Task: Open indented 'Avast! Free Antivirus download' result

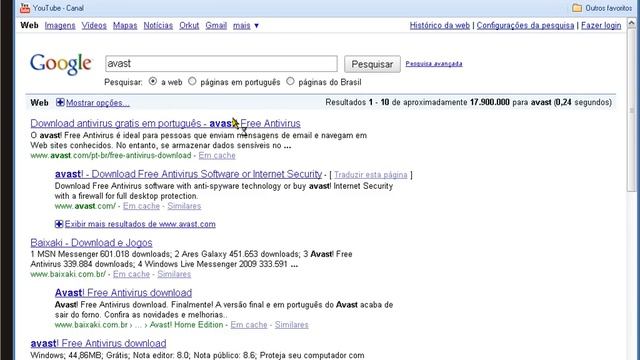Action: [123, 293]
